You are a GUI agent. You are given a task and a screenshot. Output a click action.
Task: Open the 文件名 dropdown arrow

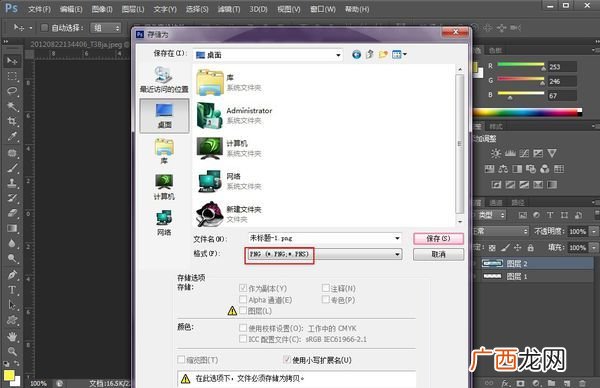pyautogui.click(x=397, y=238)
